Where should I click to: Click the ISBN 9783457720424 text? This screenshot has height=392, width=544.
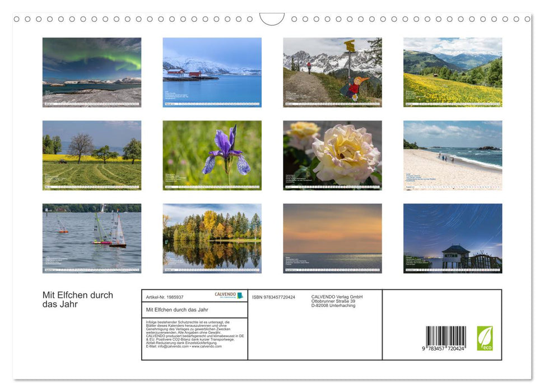pyautogui.click(x=273, y=297)
